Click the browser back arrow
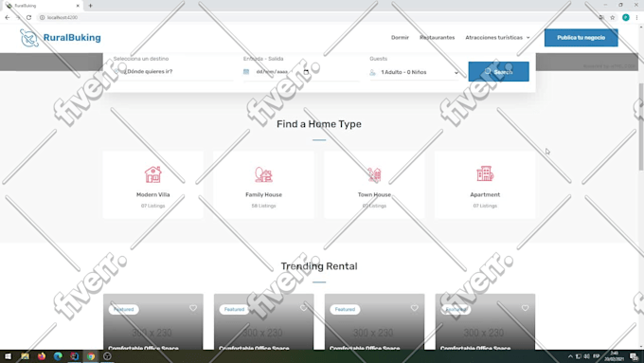Image resolution: width=644 pixels, height=363 pixels. [x=8, y=17]
